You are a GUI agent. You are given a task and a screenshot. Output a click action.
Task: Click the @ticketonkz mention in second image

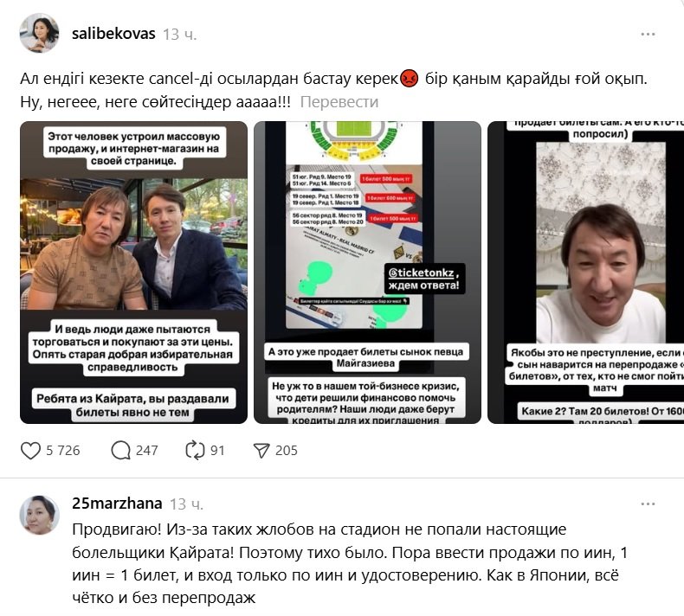pyautogui.click(x=422, y=273)
